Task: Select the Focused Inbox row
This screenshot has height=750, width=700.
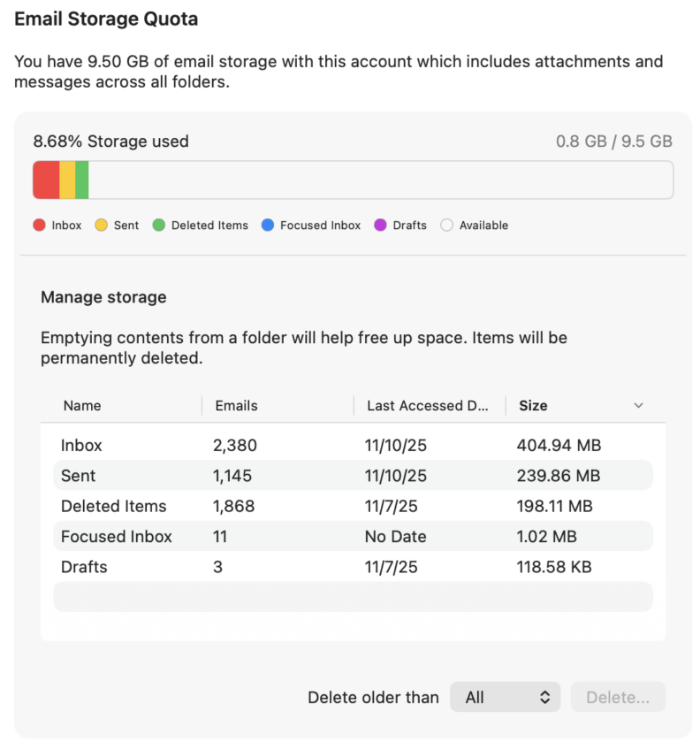Action: [353, 536]
